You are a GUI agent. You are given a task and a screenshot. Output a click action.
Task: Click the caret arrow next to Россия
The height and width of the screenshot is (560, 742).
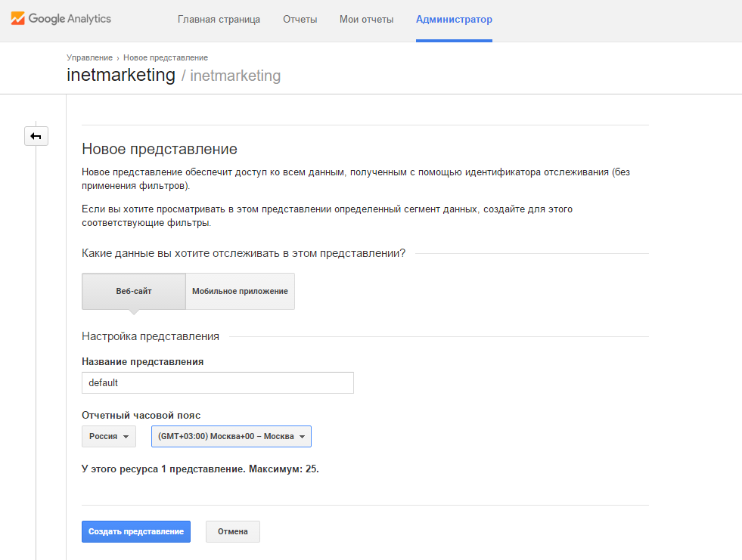(126, 437)
